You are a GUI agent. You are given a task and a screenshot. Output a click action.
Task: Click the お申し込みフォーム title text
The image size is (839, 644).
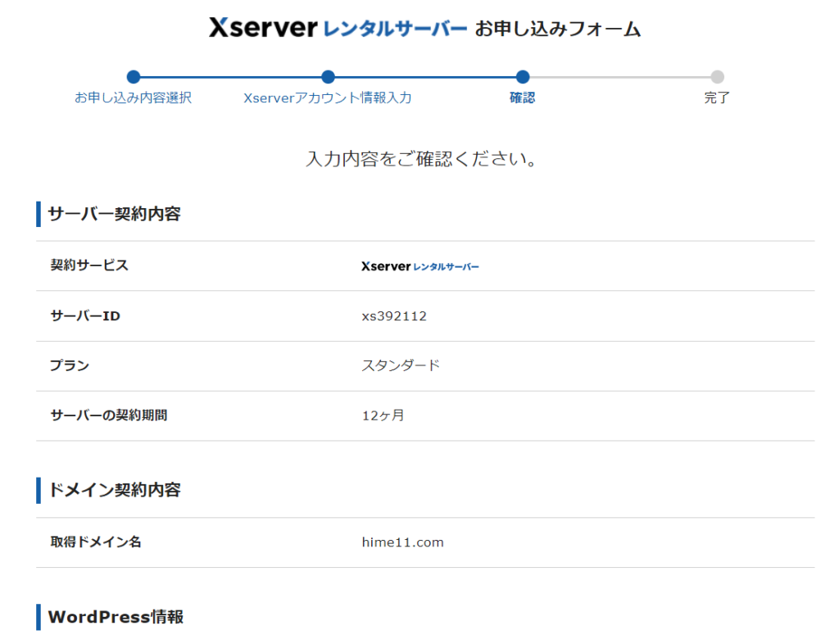[x=558, y=29]
